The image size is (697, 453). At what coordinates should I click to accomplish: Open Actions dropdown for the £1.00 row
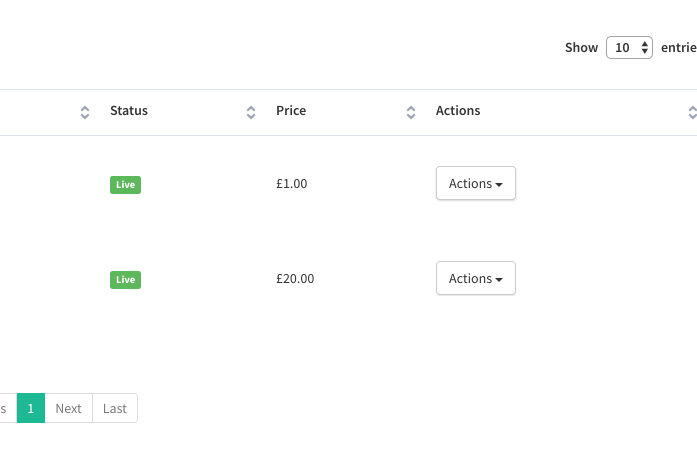476,183
